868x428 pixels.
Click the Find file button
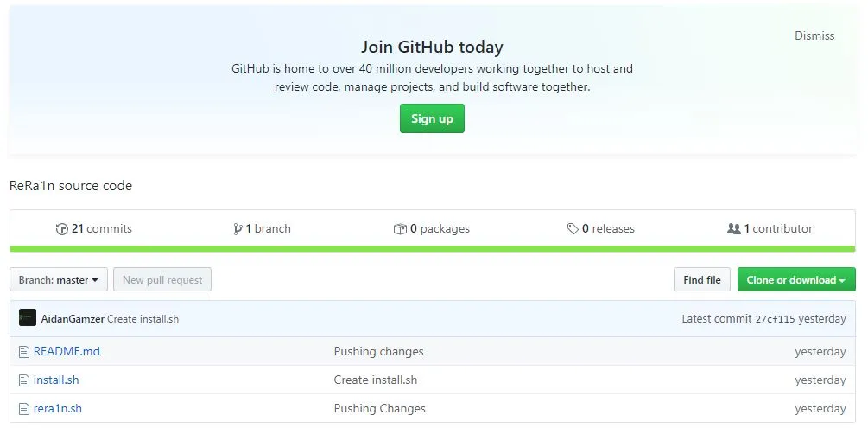pos(701,280)
